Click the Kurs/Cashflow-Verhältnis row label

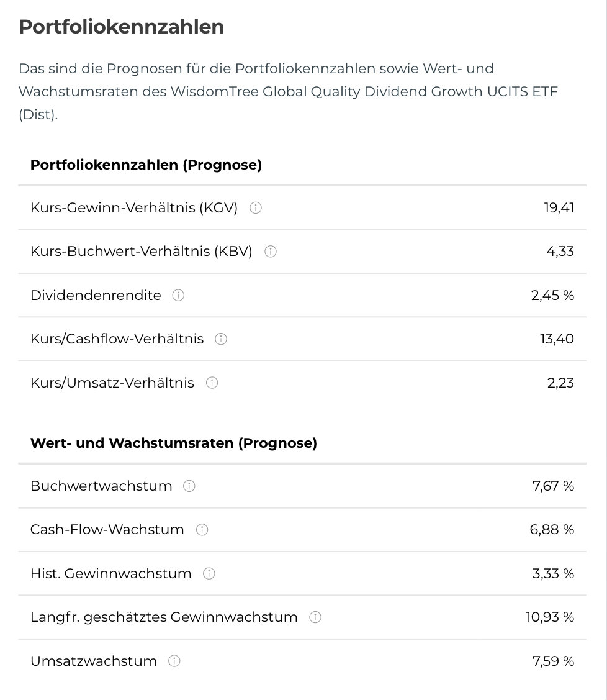pyautogui.click(x=117, y=339)
